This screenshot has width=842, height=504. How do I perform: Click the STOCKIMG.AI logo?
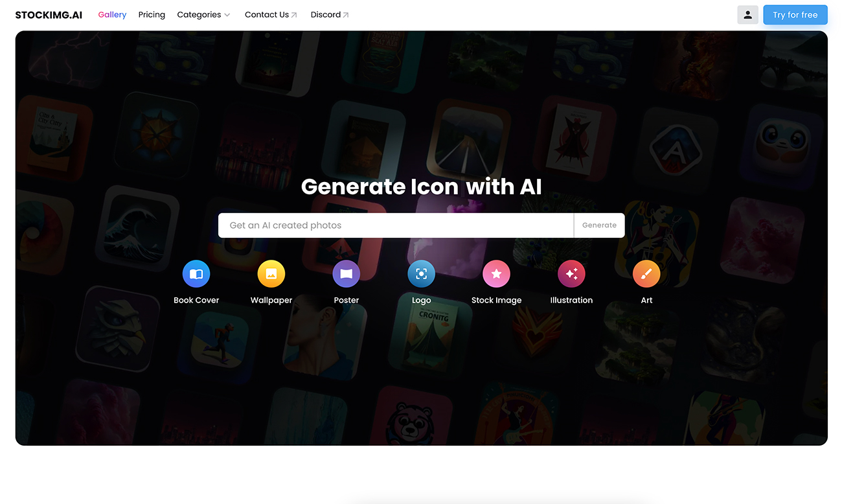49,15
